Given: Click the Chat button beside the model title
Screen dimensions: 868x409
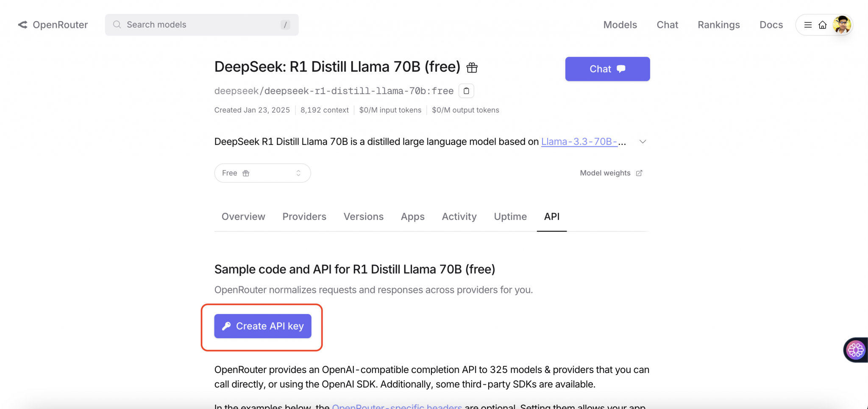Looking at the screenshot, I should click(x=607, y=69).
